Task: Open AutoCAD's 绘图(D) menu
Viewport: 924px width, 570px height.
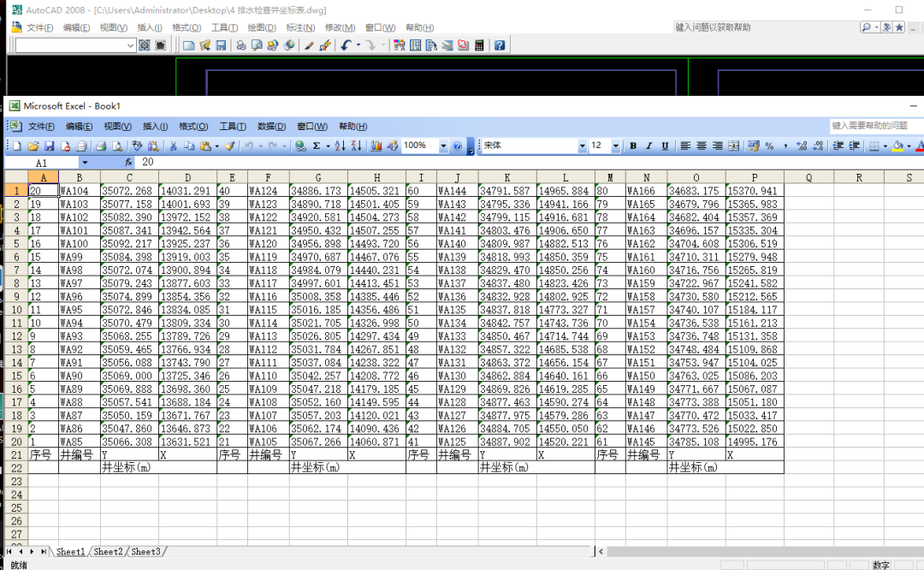Action: pos(262,27)
